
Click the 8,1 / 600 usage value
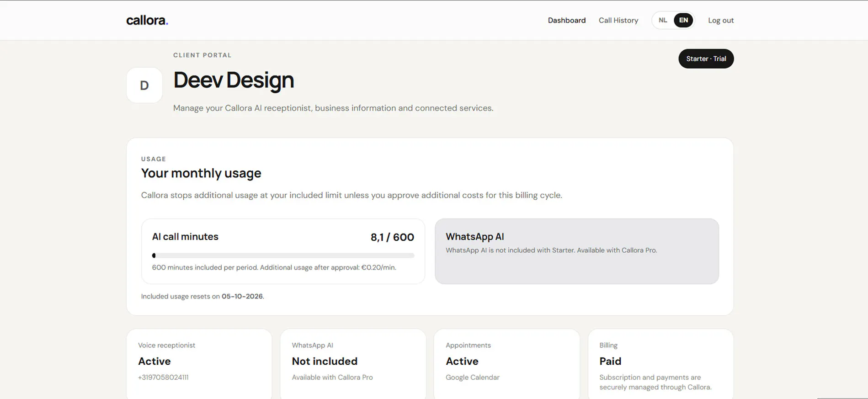point(392,237)
